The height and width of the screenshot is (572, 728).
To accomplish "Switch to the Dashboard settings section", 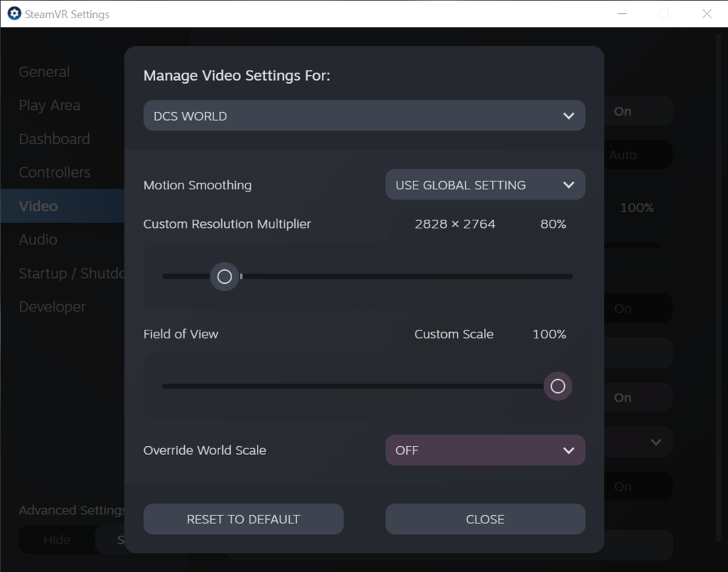I will point(54,138).
